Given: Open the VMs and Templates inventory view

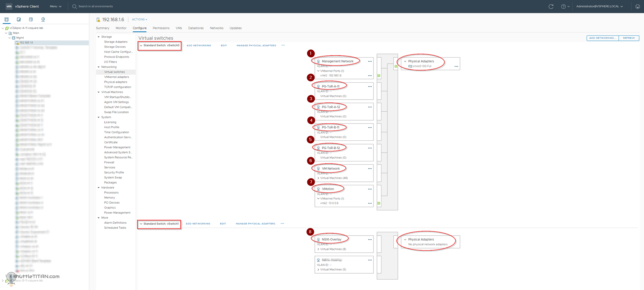Looking at the screenshot, I should coord(19,19).
